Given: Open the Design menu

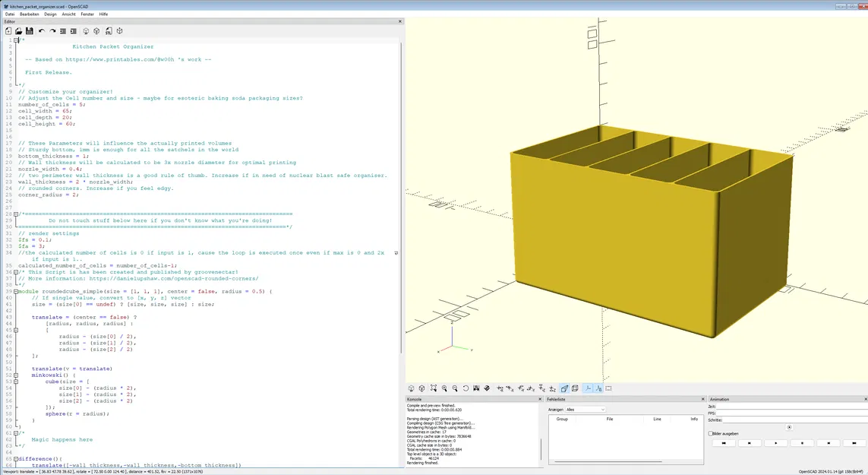Looking at the screenshot, I should tap(50, 14).
